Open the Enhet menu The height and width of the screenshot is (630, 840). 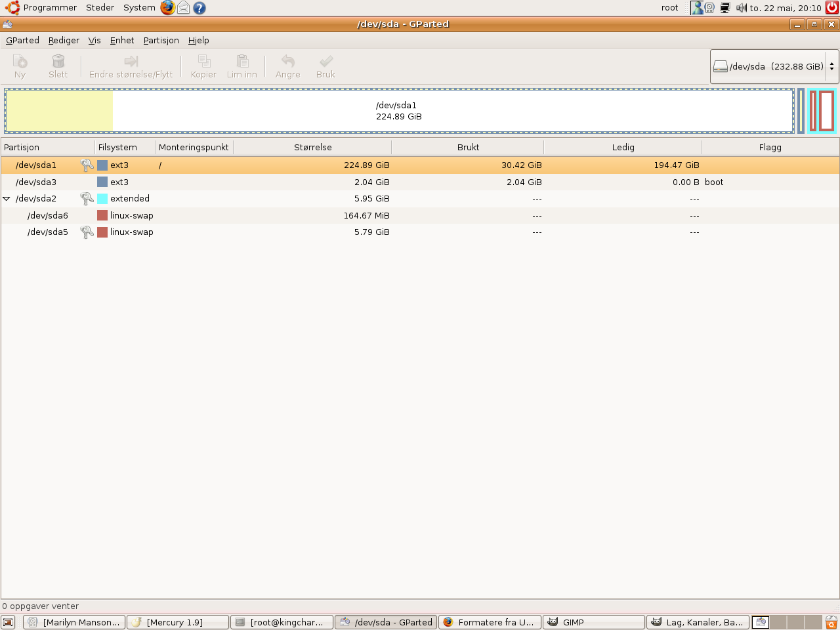(122, 40)
